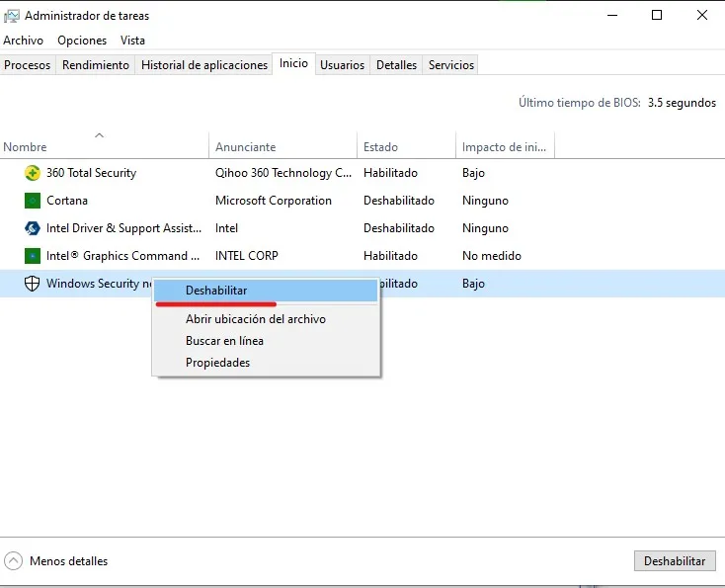Click the Deshabilitar button at bottom right

click(x=675, y=561)
